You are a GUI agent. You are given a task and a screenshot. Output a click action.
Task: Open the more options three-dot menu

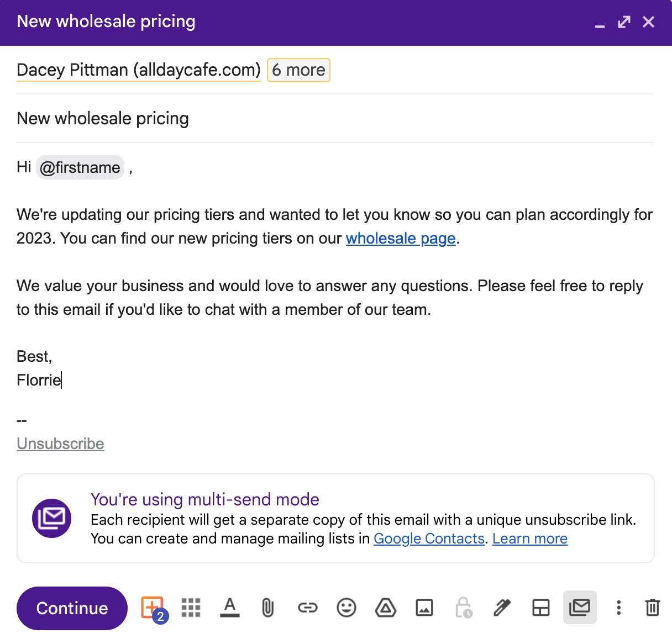(x=618, y=608)
